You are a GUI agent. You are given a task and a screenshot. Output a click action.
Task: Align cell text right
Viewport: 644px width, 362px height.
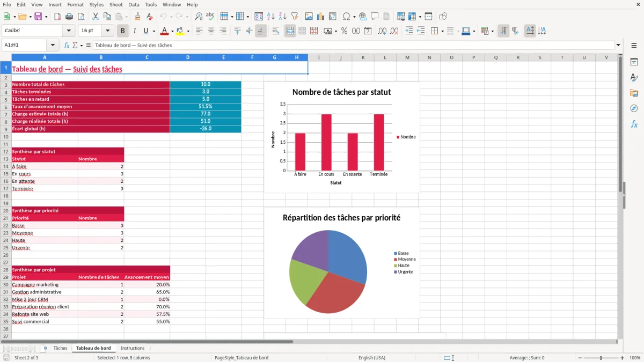pos(223,31)
